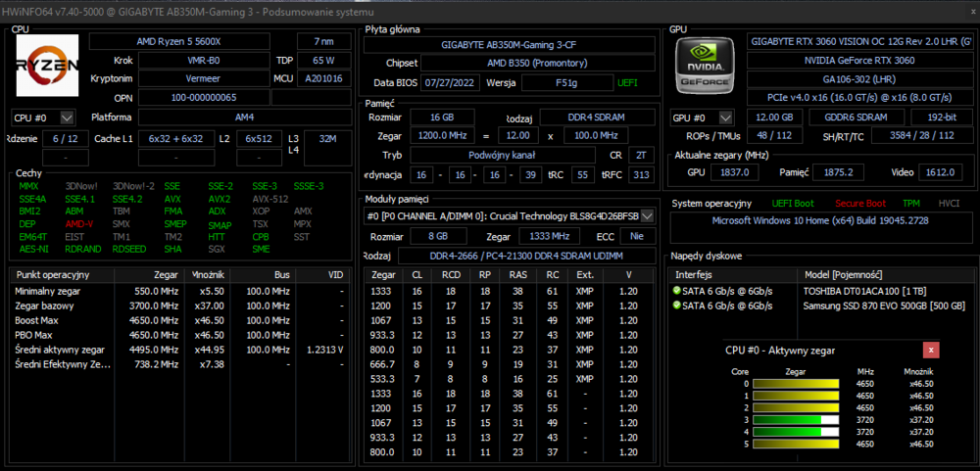Close the CPU #0 active clock panel

(x=931, y=350)
